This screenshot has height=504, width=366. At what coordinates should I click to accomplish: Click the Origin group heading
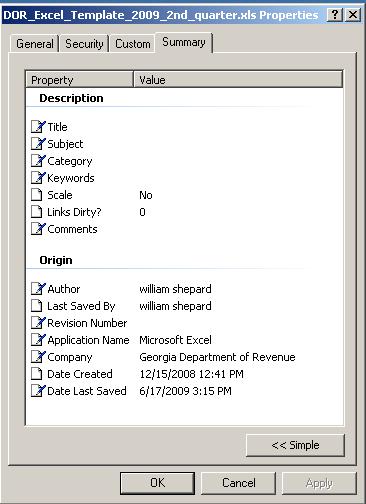tap(56, 260)
